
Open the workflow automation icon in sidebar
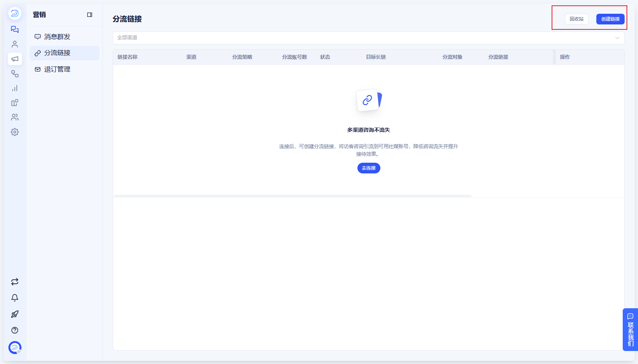point(15,73)
